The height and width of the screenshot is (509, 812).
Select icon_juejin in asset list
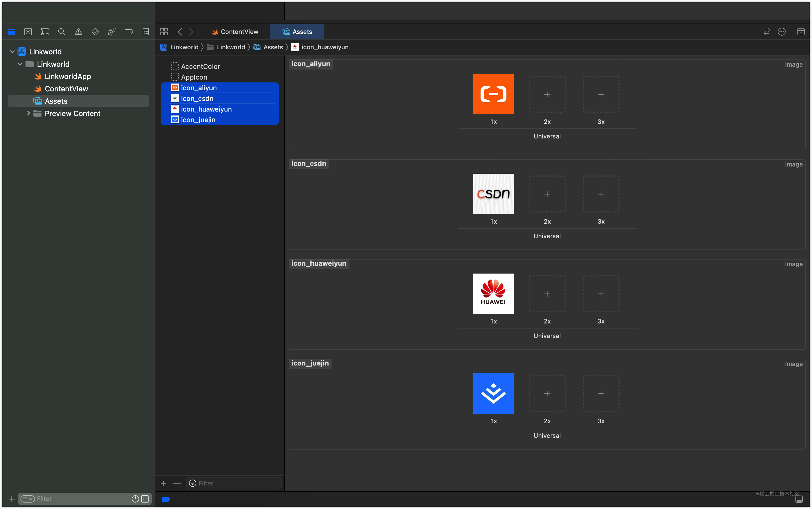220,120
